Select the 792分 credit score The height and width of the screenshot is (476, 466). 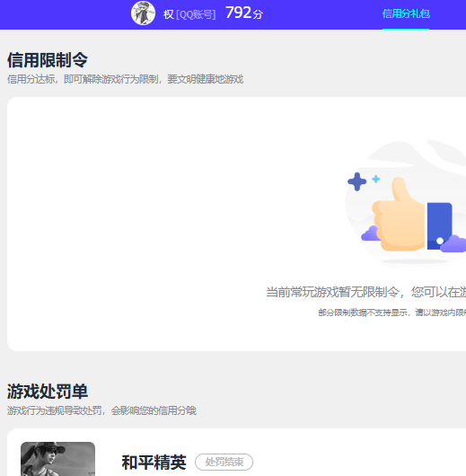click(244, 13)
